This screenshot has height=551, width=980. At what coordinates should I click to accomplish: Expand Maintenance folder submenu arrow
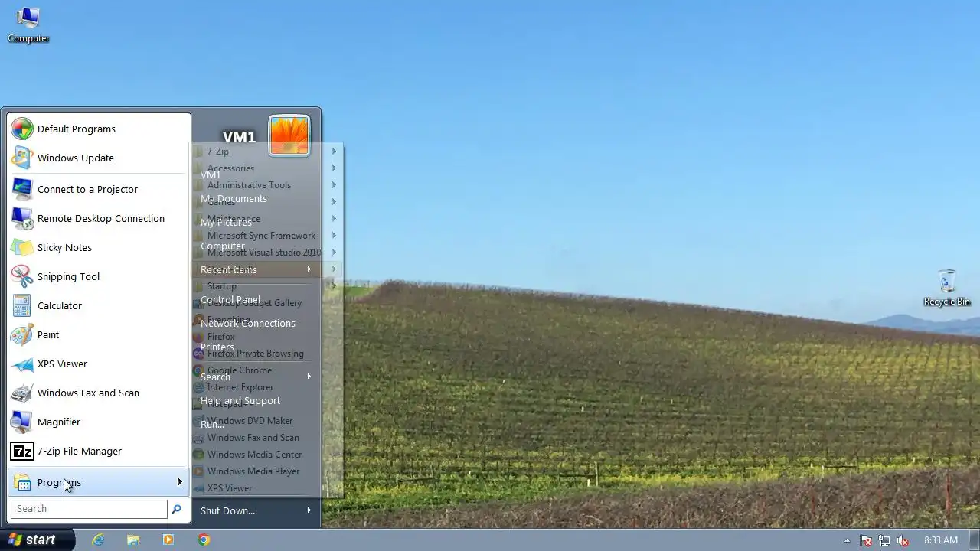point(334,219)
